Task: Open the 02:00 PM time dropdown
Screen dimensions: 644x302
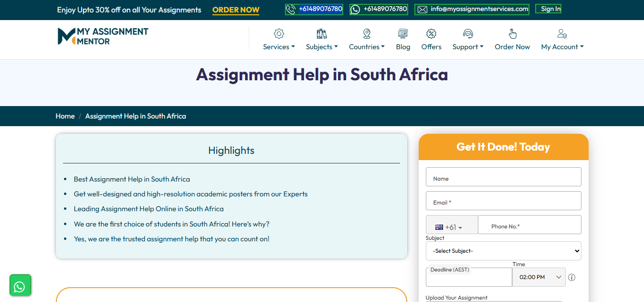Action: click(539, 277)
